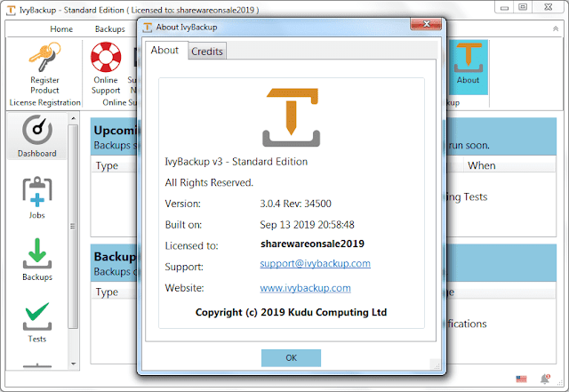Select the Backups ribbon tab

110,29
